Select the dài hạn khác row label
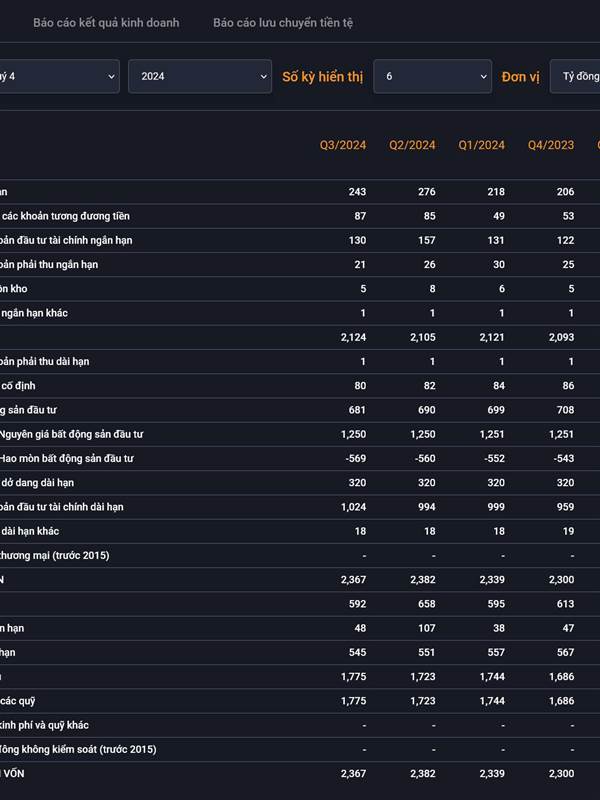 coord(30,531)
